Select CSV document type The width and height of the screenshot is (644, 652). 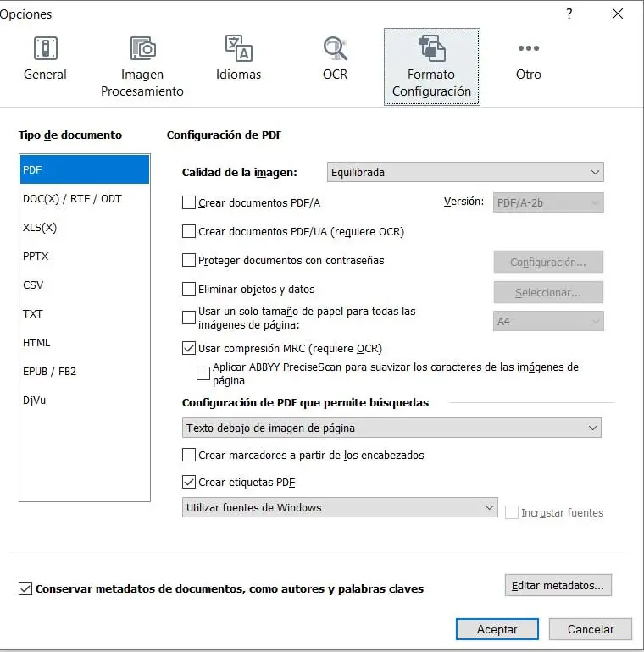pos(85,285)
